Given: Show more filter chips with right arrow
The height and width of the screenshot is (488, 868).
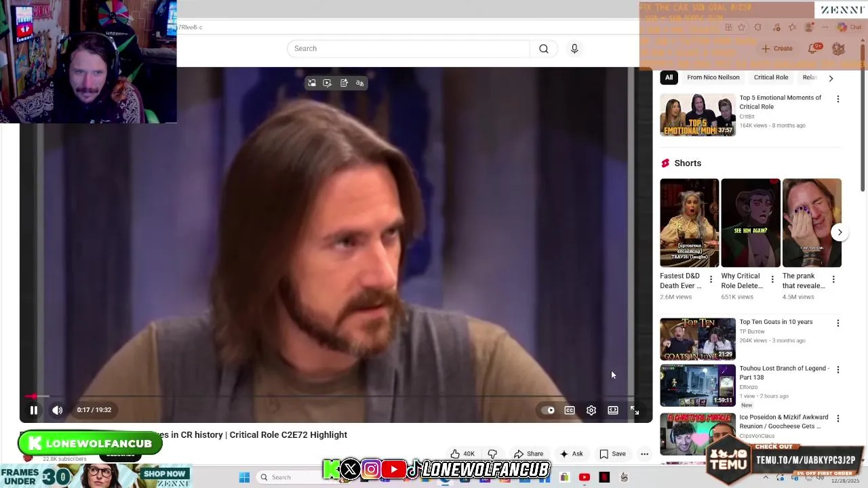Looking at the screenshot, I should pyautogui.click(x=831, y=78).
